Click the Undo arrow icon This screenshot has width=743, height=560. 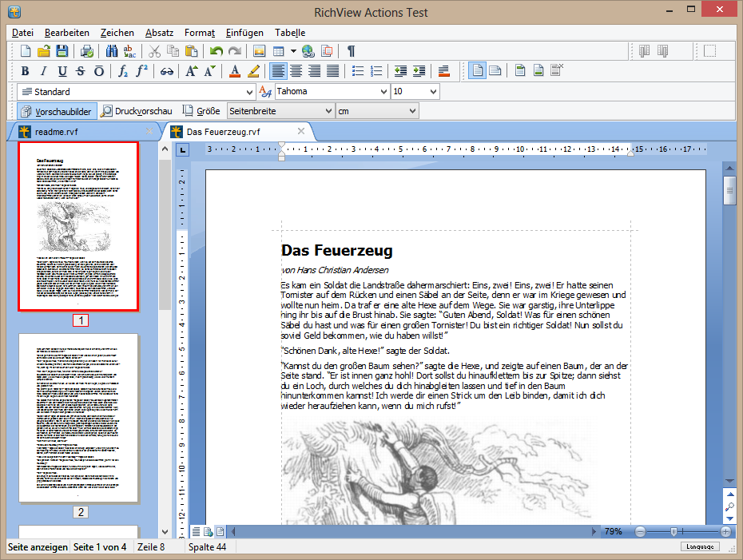pyautogui.click(x=216, y=51)
